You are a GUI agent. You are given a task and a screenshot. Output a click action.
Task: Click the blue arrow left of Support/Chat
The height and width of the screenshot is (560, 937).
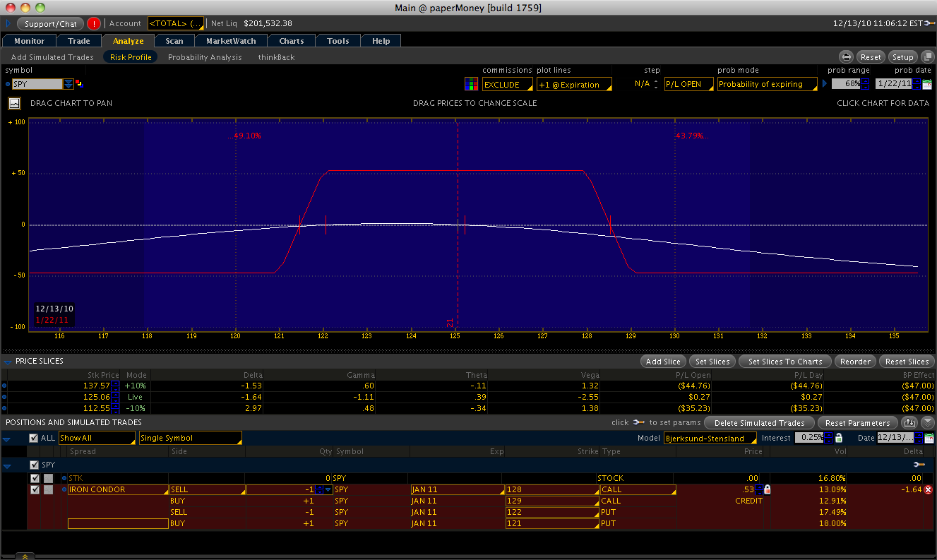tap(8, 23)
